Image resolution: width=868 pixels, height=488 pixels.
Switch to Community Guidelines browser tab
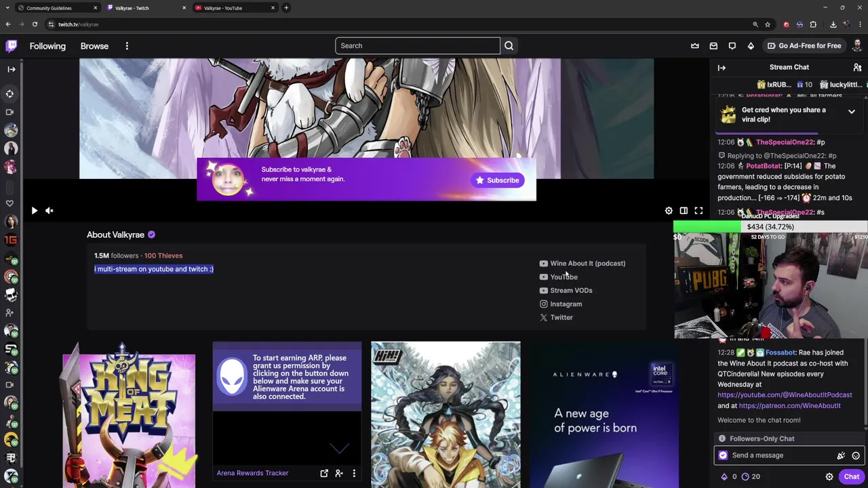point(58,8)
